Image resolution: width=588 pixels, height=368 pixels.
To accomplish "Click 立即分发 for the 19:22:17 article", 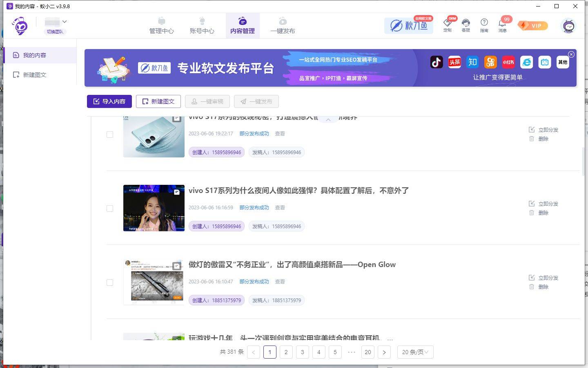I will point(543,130).
